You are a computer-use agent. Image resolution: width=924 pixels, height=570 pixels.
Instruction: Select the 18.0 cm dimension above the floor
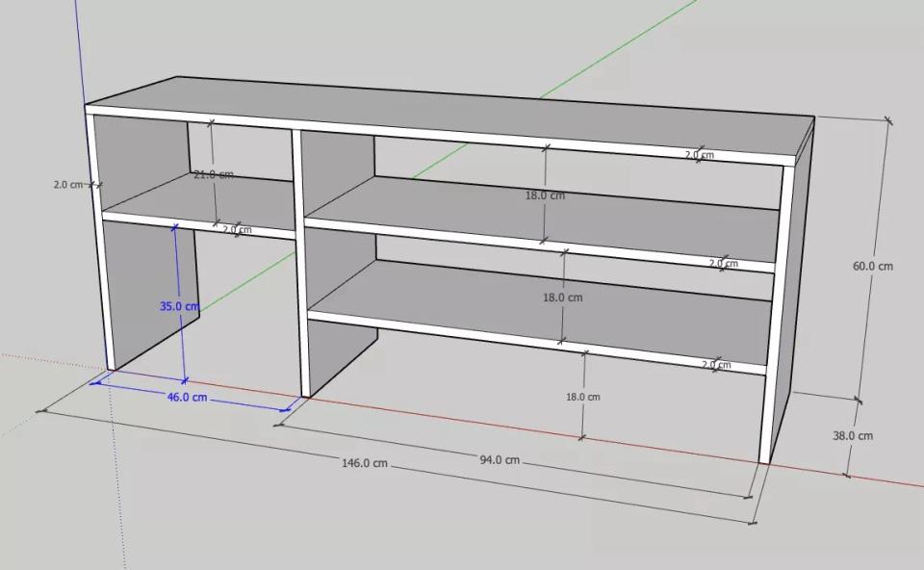click(x=582, y=397)
